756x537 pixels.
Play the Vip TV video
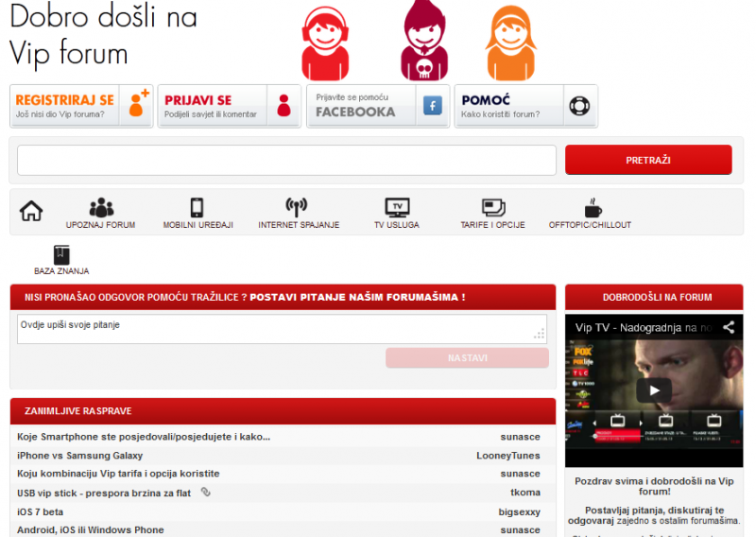654,390
